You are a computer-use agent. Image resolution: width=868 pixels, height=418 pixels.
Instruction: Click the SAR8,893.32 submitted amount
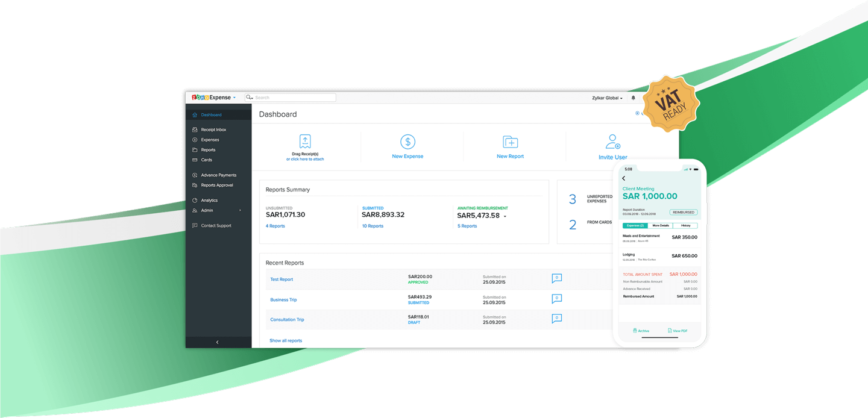[383, 215]
